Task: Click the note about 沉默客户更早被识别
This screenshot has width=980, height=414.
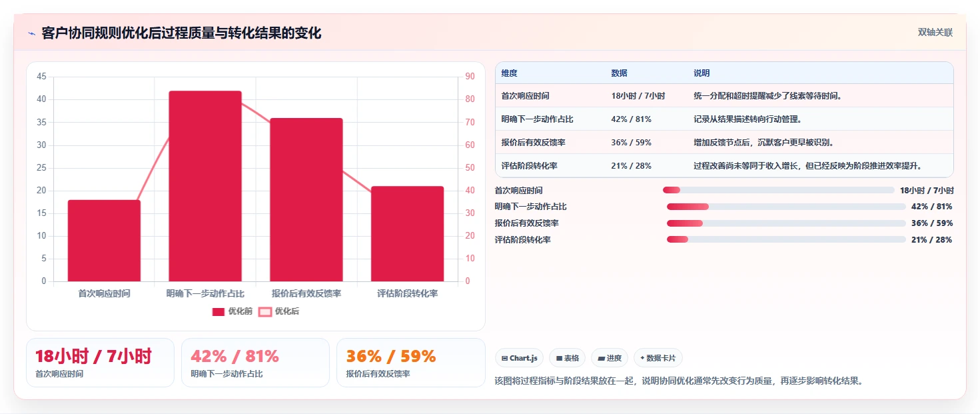Action: click(763, 143)
